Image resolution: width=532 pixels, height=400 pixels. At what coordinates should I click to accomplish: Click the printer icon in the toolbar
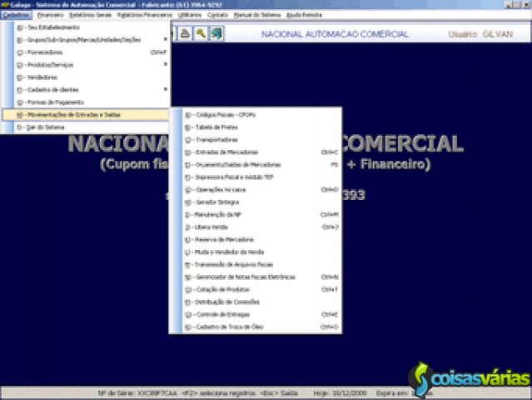185,33
